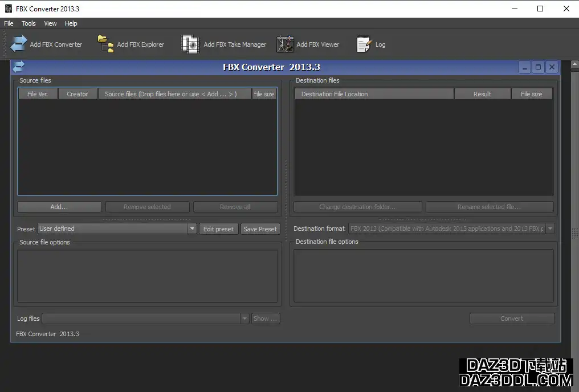
Task: Open the File menu
Action: point(9,23)
